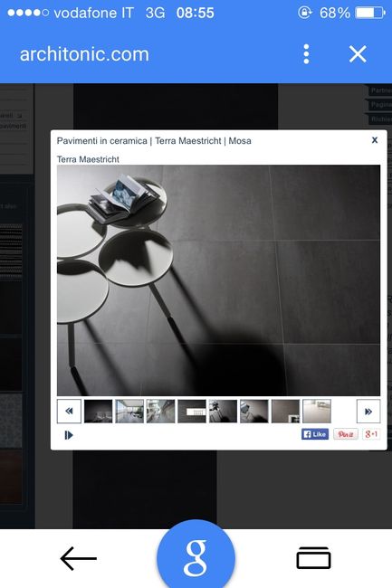Tap the architonic.com address text

coord(84,54)
